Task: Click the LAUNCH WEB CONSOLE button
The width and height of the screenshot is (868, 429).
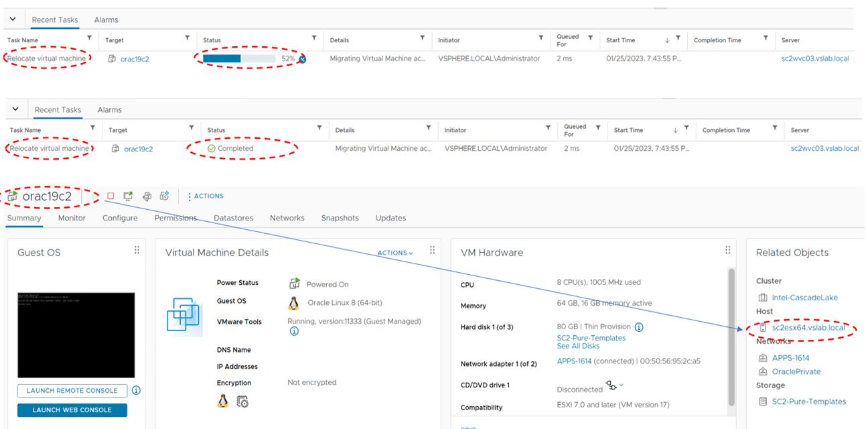Action: [x=72, y=410]
